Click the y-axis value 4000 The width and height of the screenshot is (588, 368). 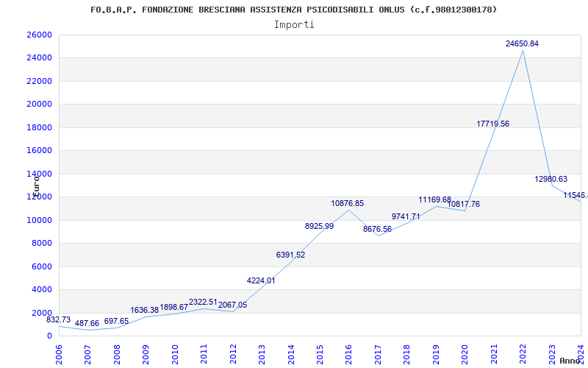coord(42,289)
